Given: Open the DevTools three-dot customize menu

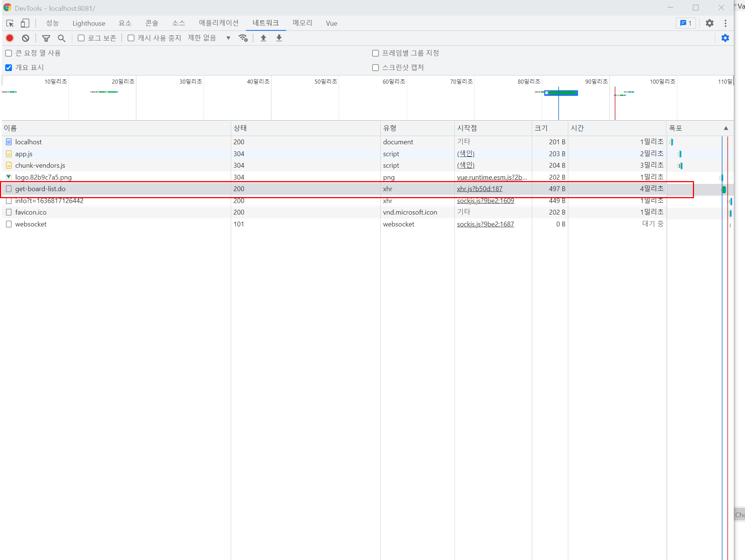Looking at the screenshot, I should (725, 23).
